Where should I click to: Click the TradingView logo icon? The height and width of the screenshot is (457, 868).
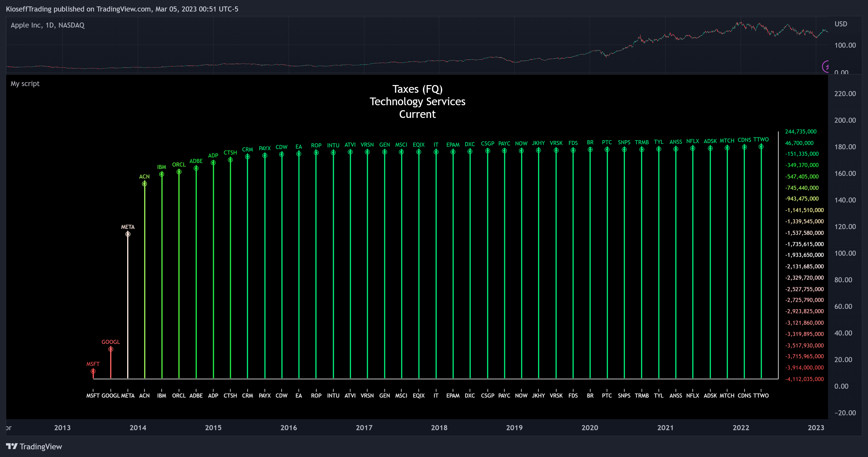coord(11,446)
